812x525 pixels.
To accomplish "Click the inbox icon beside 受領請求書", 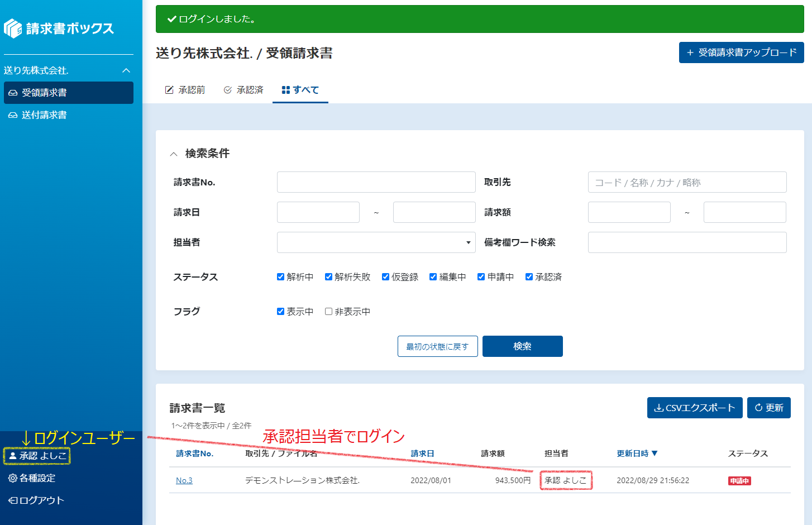I will click(13, 93).
